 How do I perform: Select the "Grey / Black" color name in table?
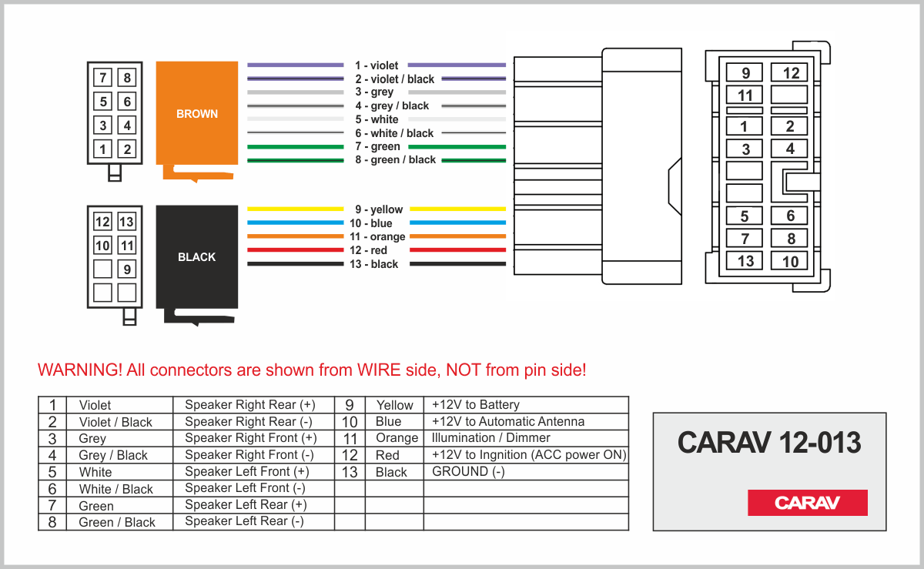click(x=113, y=455)
